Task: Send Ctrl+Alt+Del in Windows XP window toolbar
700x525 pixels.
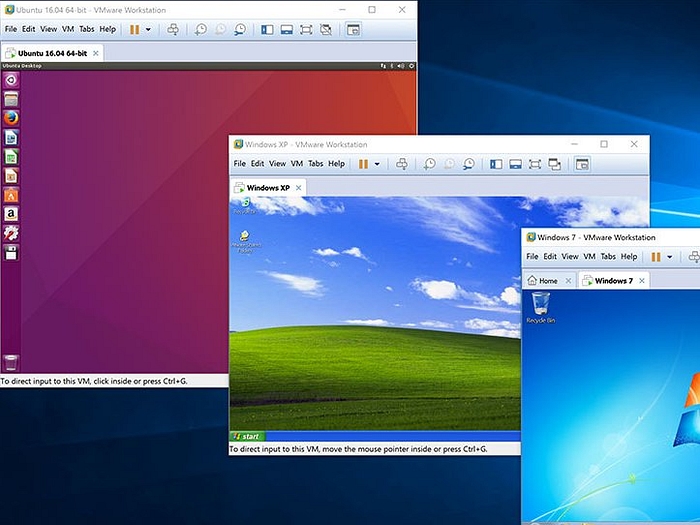Action: [402, 164]
